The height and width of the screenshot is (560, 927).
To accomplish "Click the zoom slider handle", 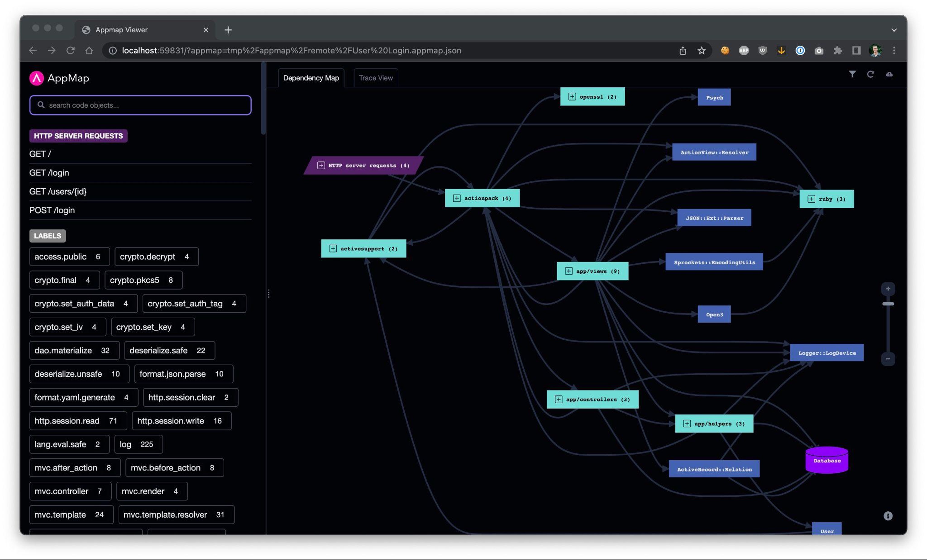I will (x=888, y=304).
